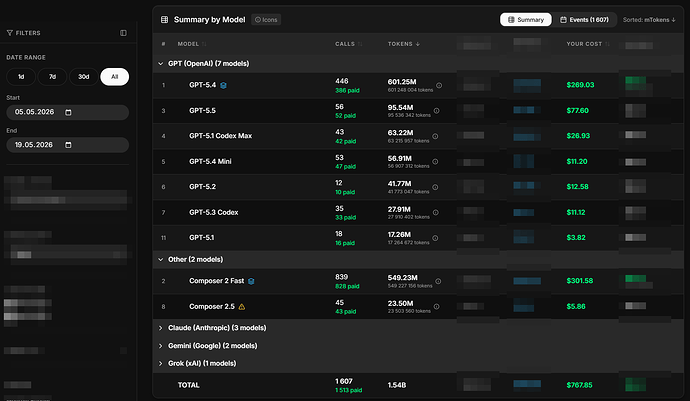Expand the Claude (Anthropic) group
Image resolution: width=690 pixels, height=401 pixels.
161,328
